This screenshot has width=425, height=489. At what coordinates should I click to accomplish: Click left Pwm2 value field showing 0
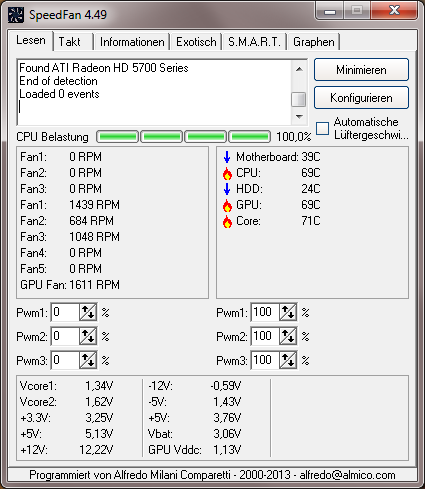[65, 336]
